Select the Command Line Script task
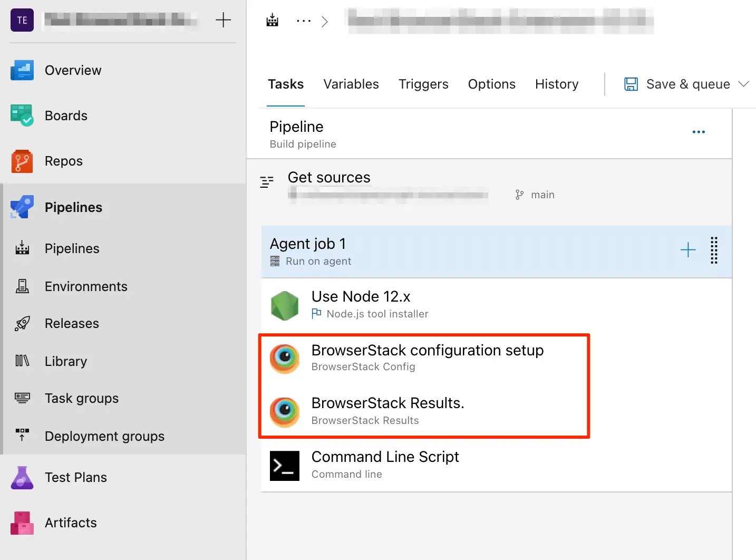This screenshot has height=560, width=756. coord(385,465)
